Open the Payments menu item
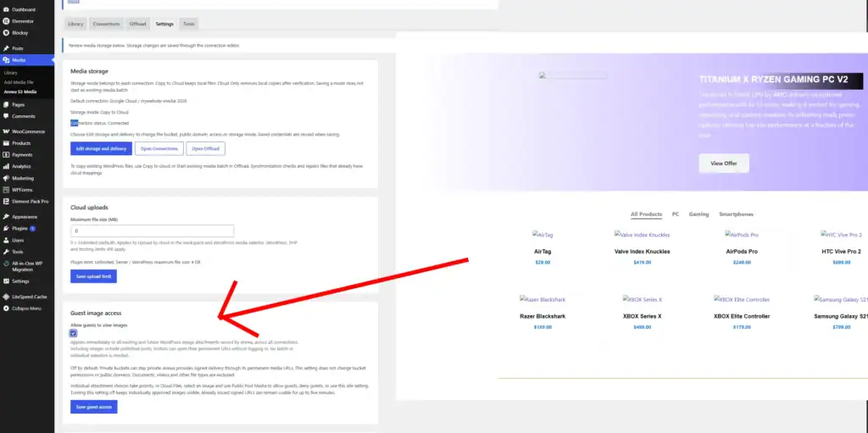Screen dimensions: 868x433 click(22, 155)
